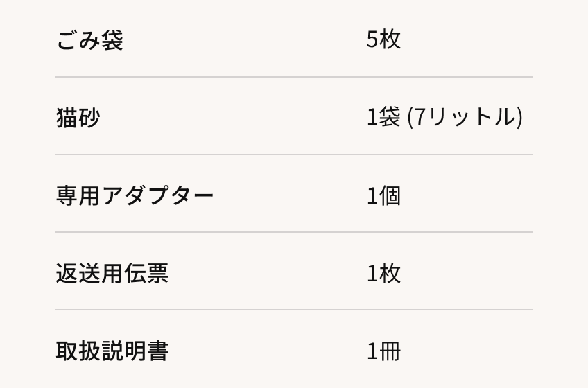This screenshot has height=388, width=588.
Task: Select the 1枚 quantity for 返送用伝票
Action: tap(383, 273)
